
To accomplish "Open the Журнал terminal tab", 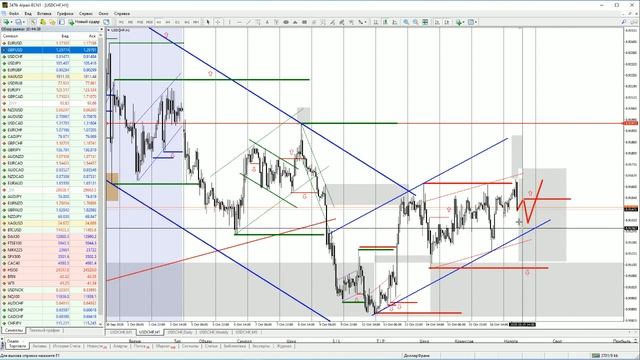I will tap(284, 346).
